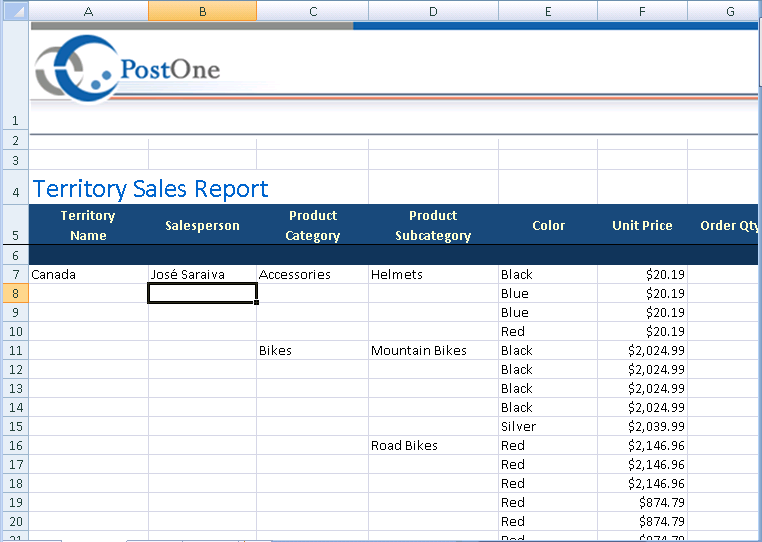Select the José Saraiva cell
This screenshot has height=542, width=762.
[x=203, y=275]
